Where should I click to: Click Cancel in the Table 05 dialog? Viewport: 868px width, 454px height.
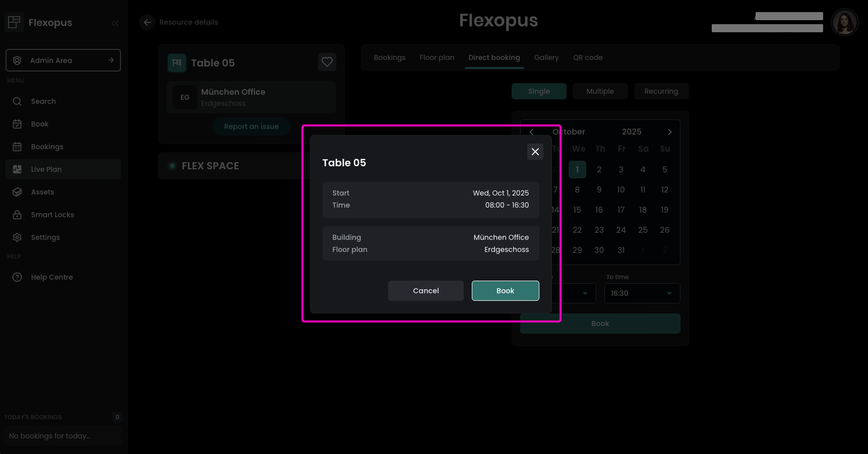click(425, 291)
